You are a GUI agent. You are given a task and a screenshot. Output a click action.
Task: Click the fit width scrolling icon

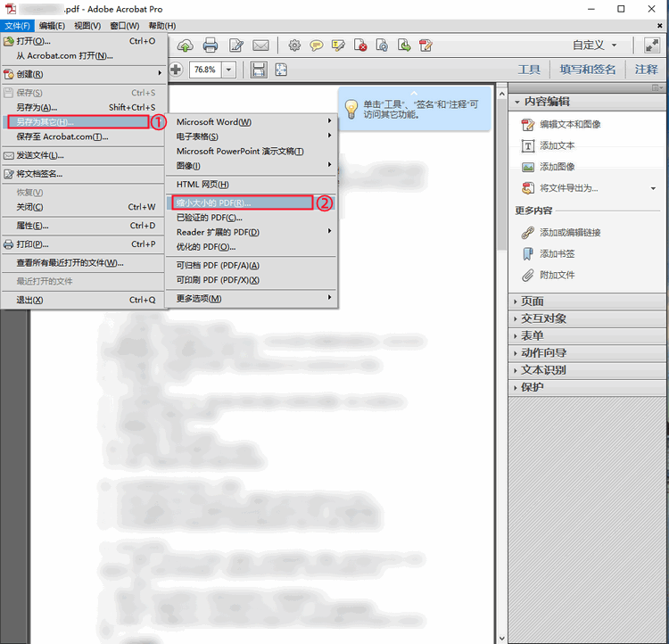tap(259, 70)
